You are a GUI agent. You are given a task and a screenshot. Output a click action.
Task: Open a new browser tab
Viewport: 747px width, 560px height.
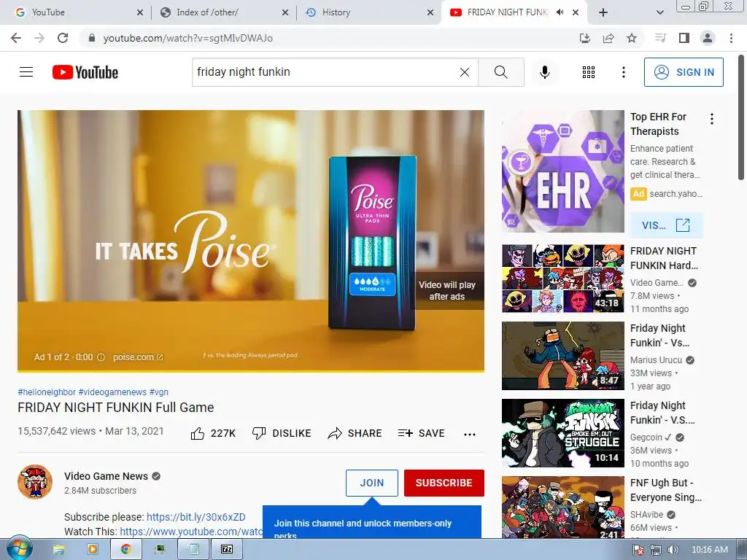pyautogui.click(x=603, y=12)
